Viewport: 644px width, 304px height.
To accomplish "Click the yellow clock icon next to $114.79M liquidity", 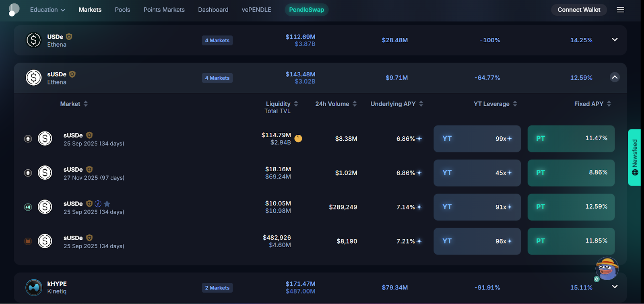I will 298,138.
